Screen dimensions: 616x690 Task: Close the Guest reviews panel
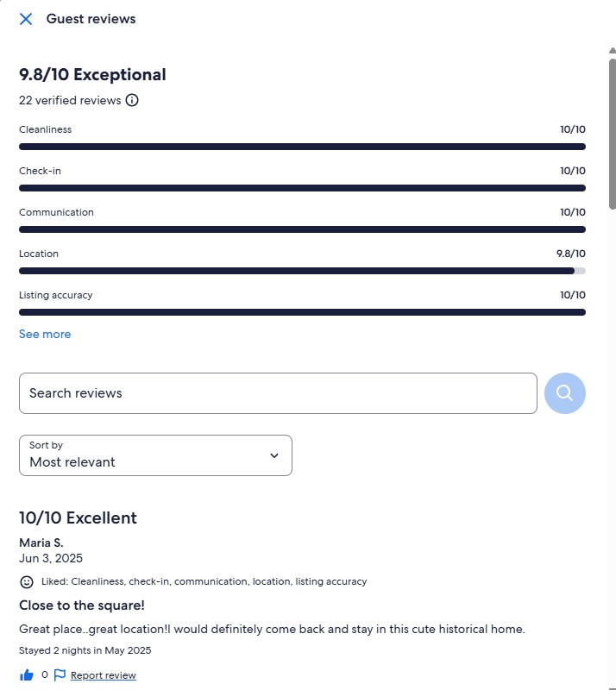click(26, 19)
